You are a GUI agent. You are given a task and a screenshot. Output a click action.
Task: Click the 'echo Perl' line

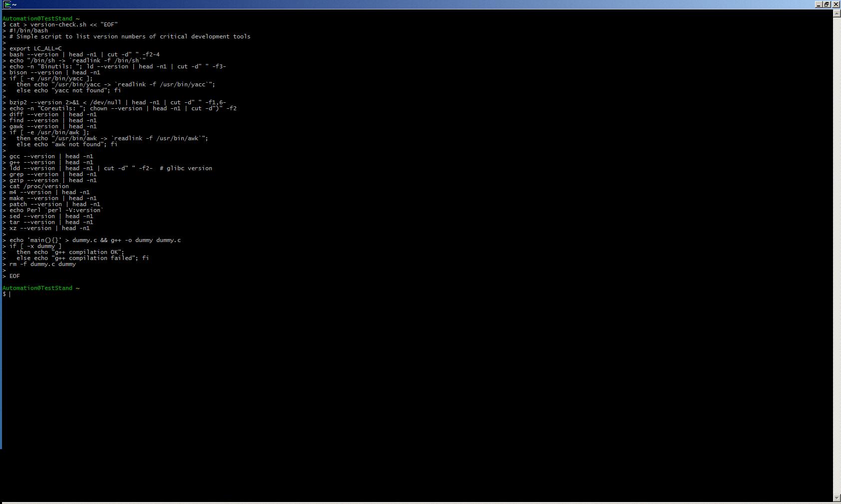56,210
